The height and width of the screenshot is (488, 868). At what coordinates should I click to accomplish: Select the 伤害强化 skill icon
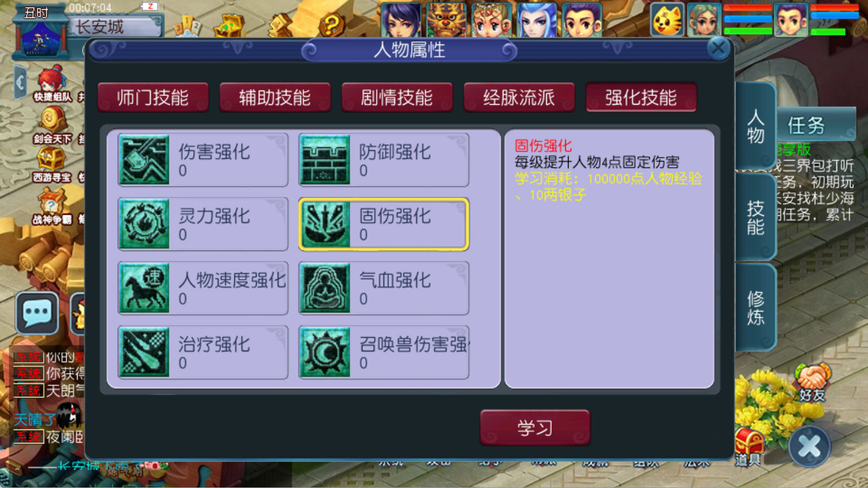point(144,160)
